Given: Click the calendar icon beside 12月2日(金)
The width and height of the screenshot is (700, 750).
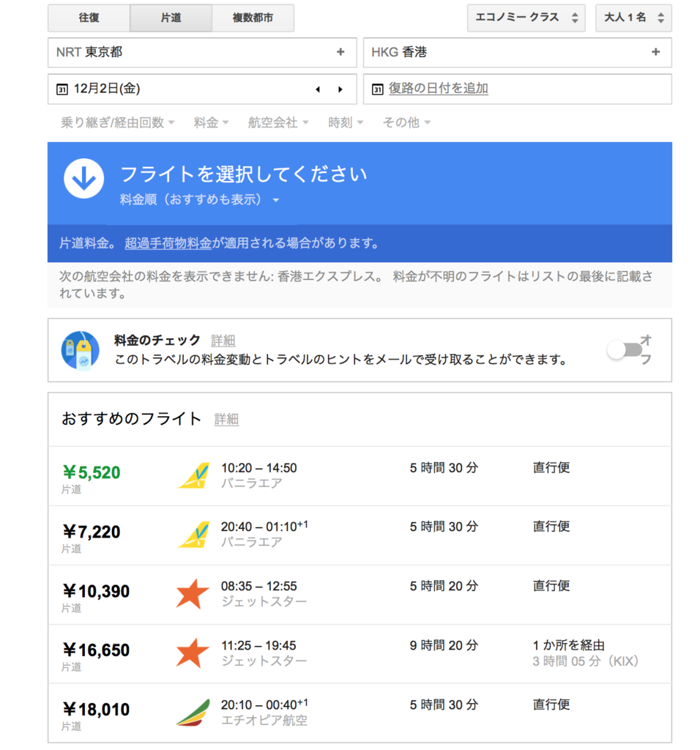Looking at the screenshot, I should (x=62, y=89).
